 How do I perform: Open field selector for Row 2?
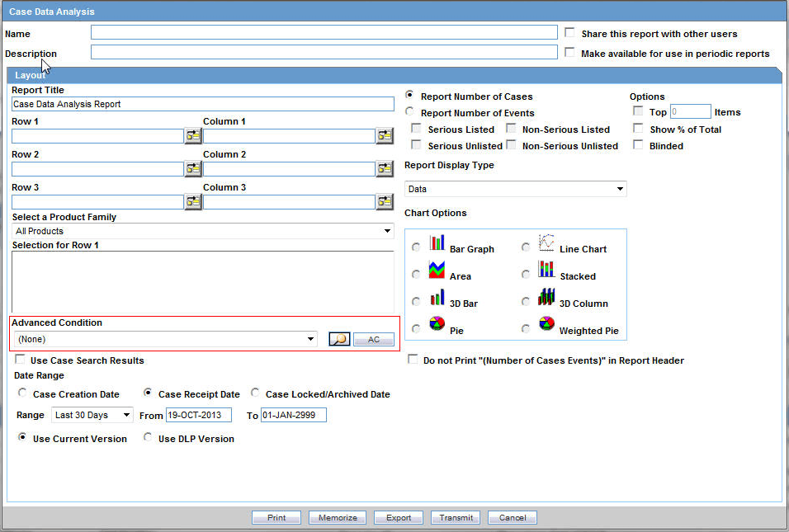pyautogui.click(x=193, y=169)
